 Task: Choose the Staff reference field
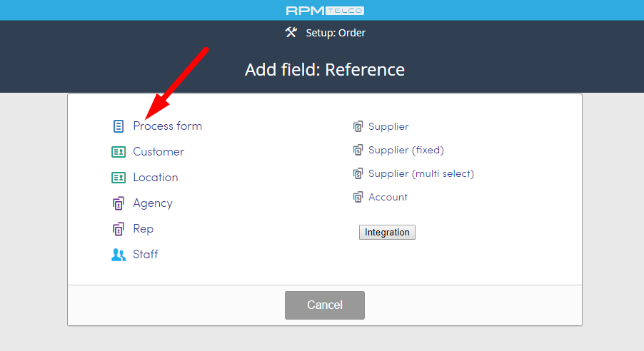[146, 255]
